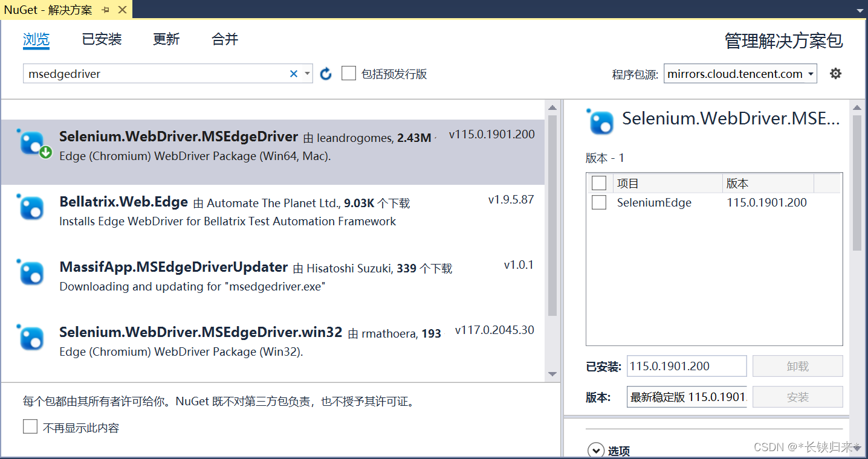Check the SeleniumEdge project checkbox

(599, 202)
